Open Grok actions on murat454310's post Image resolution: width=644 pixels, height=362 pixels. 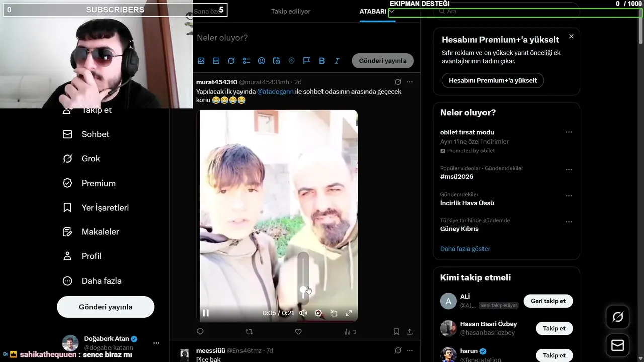point(398,82)
